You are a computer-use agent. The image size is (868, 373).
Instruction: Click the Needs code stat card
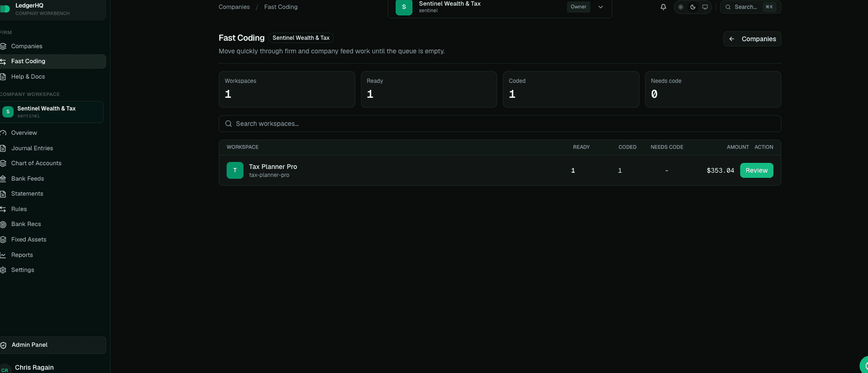pyautogui.click(x=713, y=89)
